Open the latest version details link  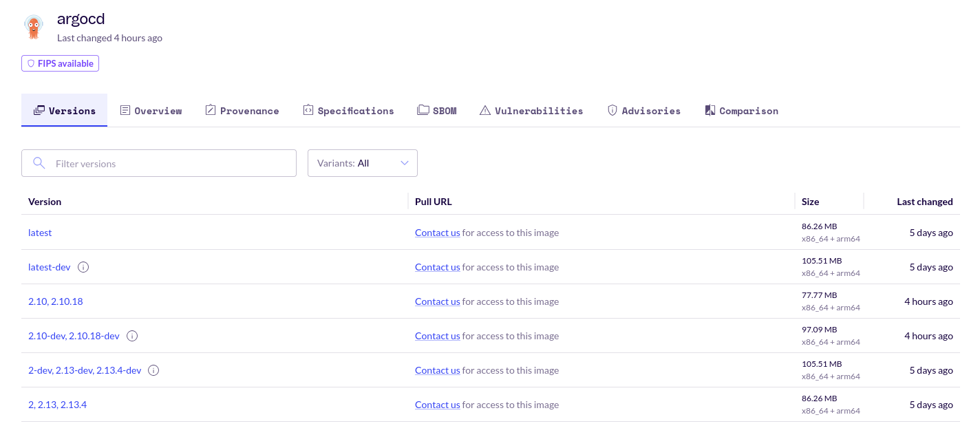(39, 233)
